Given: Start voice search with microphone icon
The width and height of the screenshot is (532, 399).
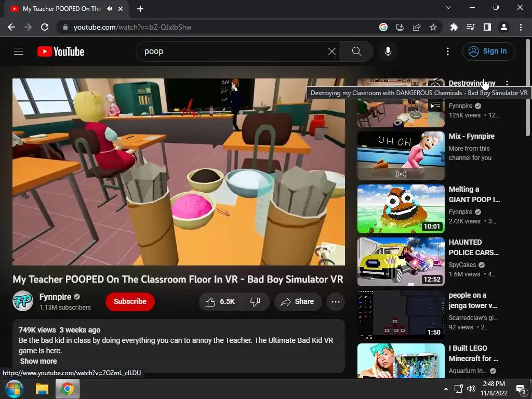Looking at the screenshot, I should [388, 51].
